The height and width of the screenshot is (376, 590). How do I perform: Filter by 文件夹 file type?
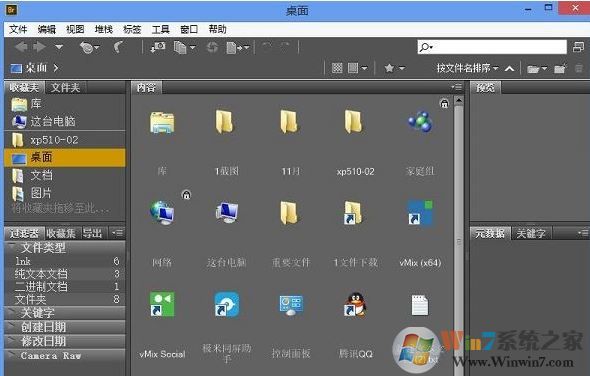tap(65, 299)
